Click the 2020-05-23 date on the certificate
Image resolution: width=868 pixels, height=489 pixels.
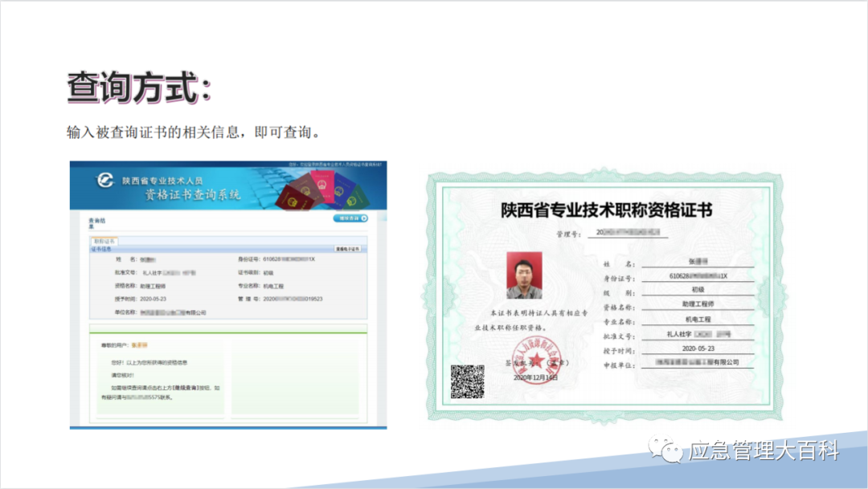(x=698, y=348)
